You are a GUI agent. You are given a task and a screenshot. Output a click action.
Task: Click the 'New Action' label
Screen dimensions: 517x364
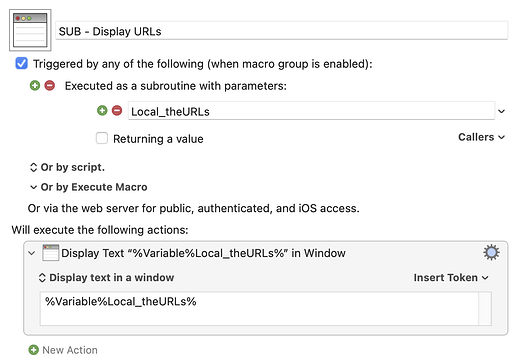coord(70,350)
